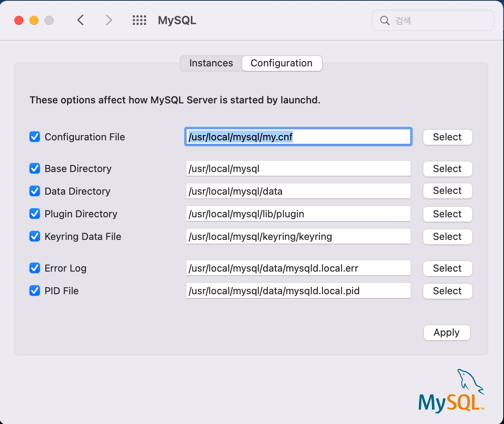This screenshot has width=504, height=424.
Task: Select the Configuration tab
Action: 282,63
